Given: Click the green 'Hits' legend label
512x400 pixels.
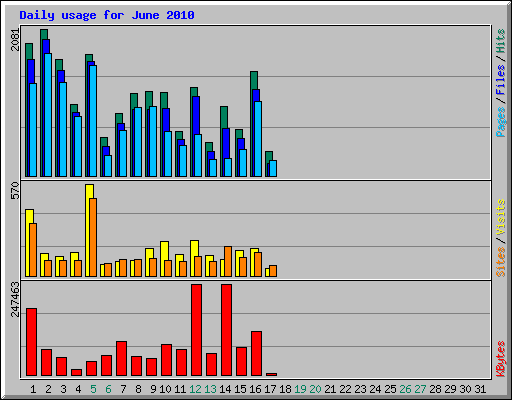Looking at the screenshot, I should (x=500, y=41).
